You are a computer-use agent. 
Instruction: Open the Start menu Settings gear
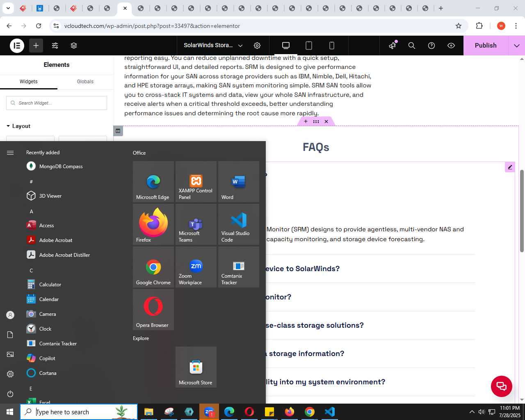pos(10,374)
